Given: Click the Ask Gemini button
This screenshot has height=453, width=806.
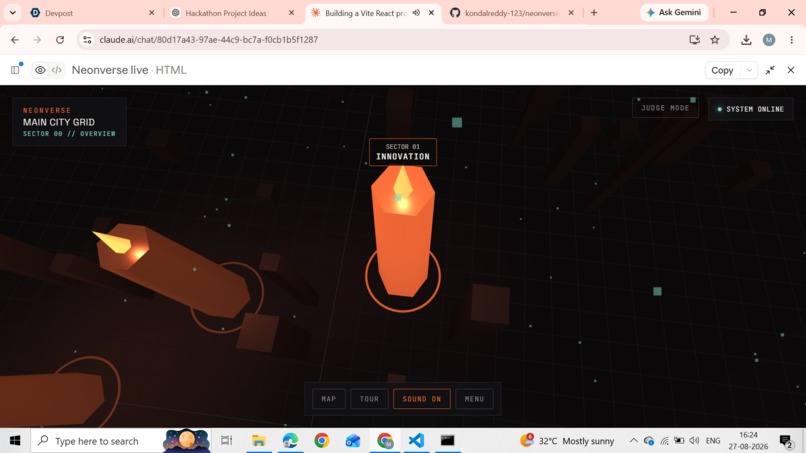Looking at the screenshot, I should (x=674, y=12).
